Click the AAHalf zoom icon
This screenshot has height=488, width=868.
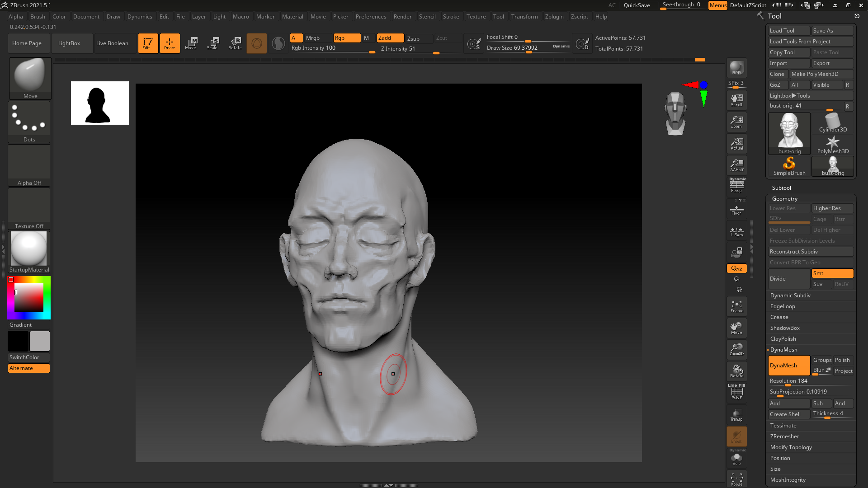[736, 165]
